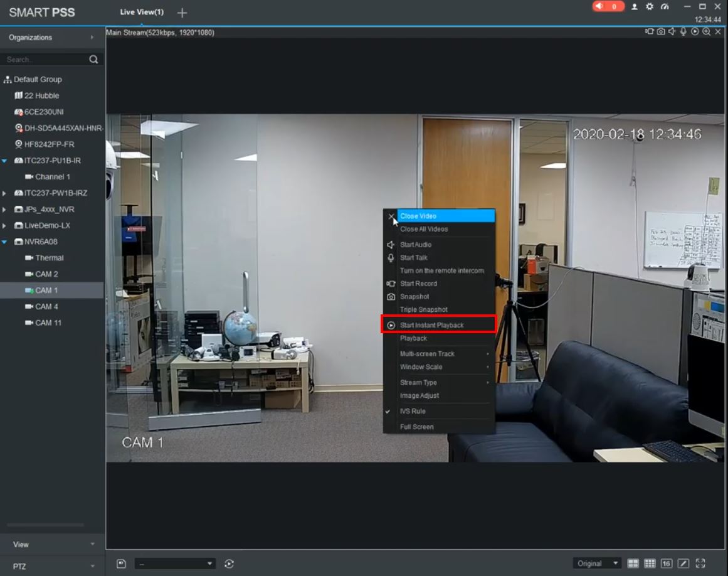The width and height of the screenshot is (728, 576).
Task: Choose Full Screen in context menu
Action: point(439,427)
